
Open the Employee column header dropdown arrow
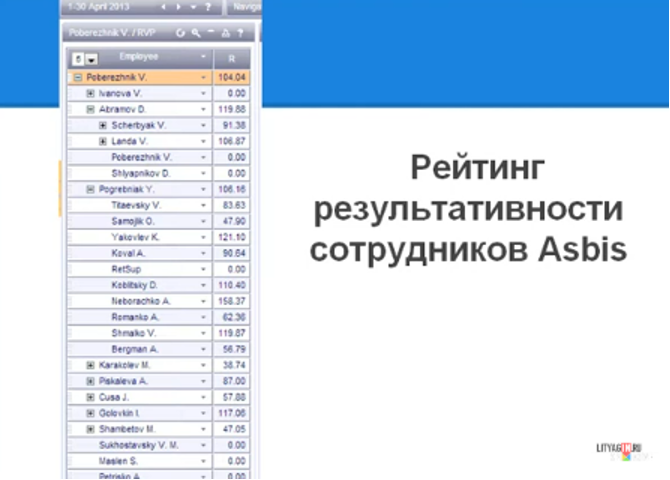click(203, 56)
